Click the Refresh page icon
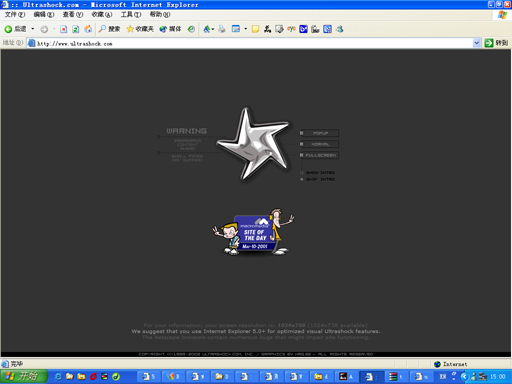This screenshot has width=512, height=384. pos(76,29)
